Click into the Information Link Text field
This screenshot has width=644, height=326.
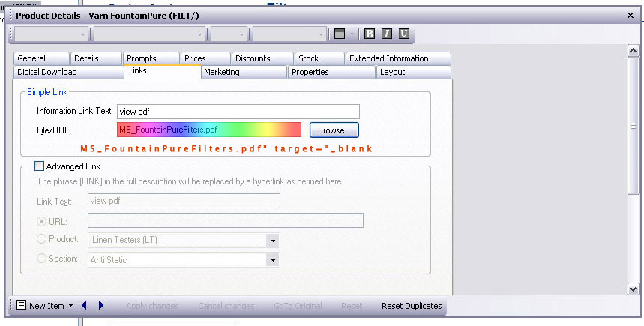coord(238,111)
